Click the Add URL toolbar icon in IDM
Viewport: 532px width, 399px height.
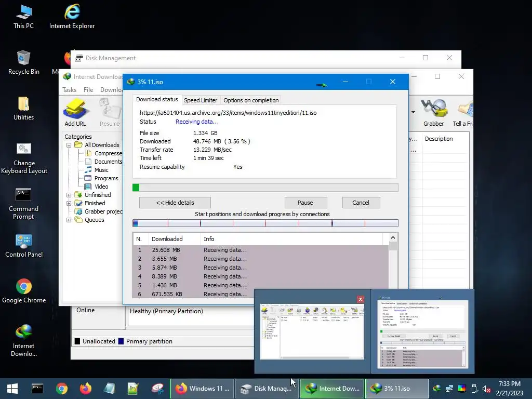(x=75, y=112)
